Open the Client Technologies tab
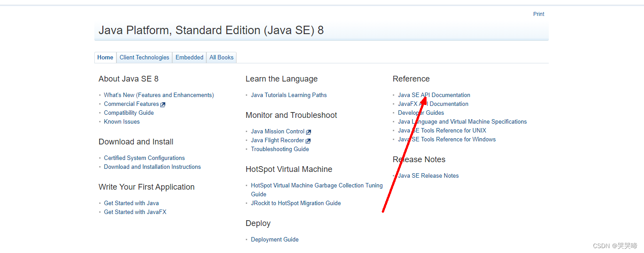 pyautogui.click(x=144, y=58)
